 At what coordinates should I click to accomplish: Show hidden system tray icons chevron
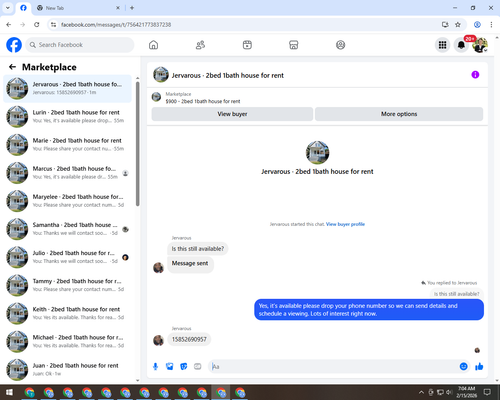pyautogui.click(x=421, y=392)
